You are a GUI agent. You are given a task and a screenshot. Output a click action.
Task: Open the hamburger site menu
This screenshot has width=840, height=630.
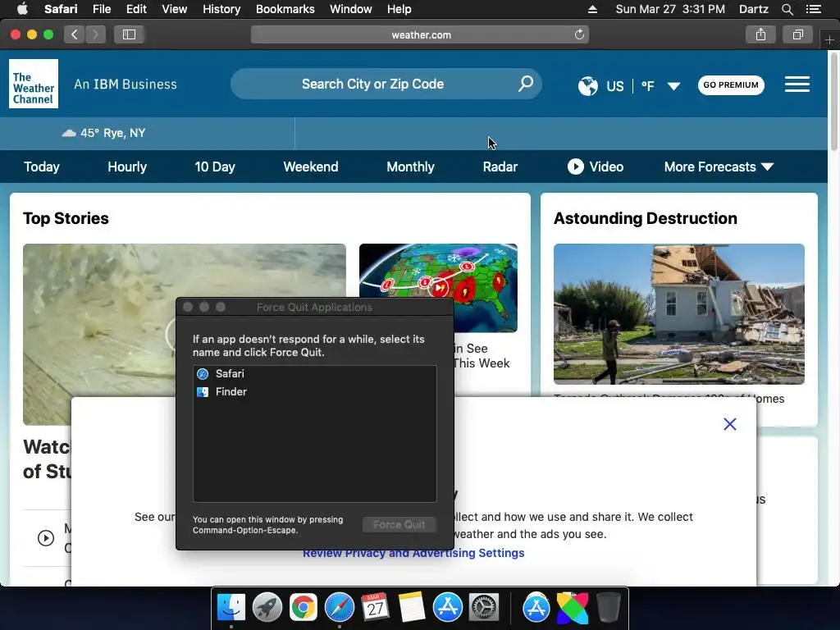[797, 84]
